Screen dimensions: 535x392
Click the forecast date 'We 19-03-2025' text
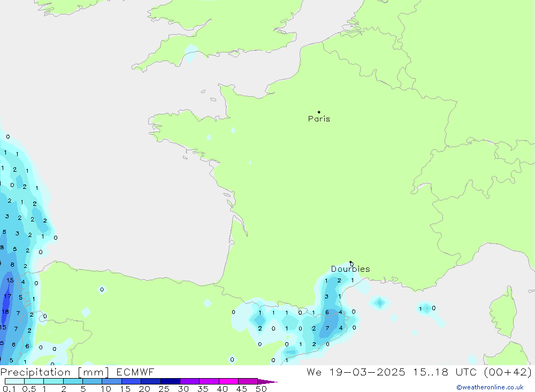[x=356, y=372]
